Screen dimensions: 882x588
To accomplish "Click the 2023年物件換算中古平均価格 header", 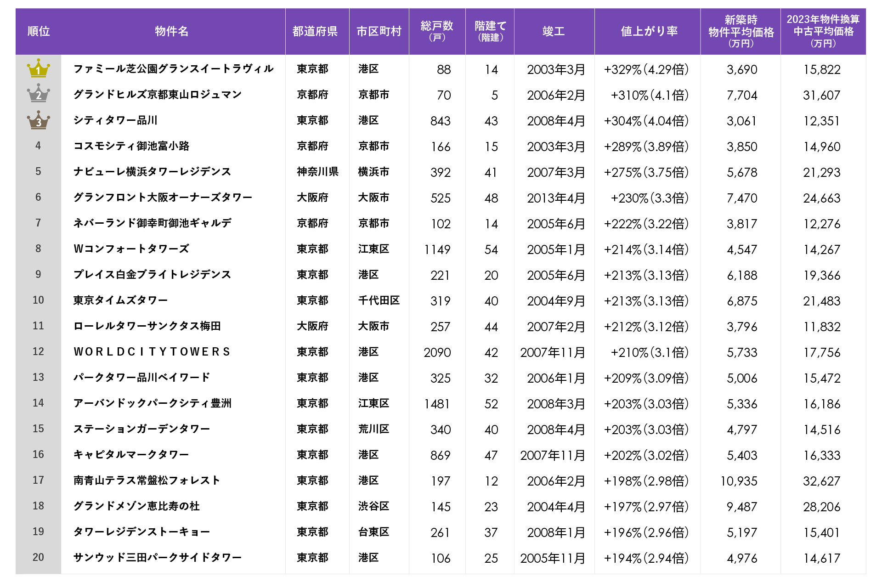I will tap(823, 31).
